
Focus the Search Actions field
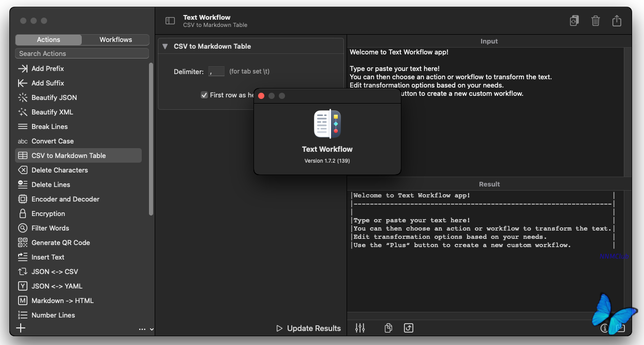tap(82, 53)
